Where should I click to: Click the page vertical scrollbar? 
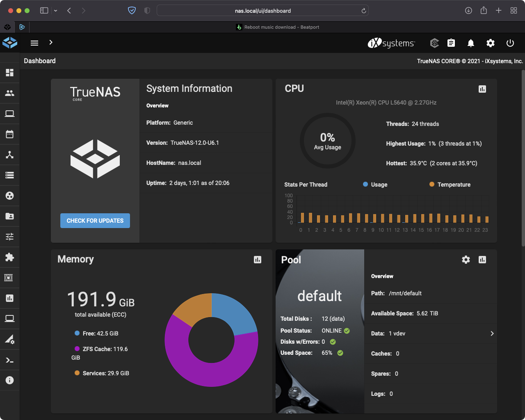pyautogui.click(x=523, y=158)
